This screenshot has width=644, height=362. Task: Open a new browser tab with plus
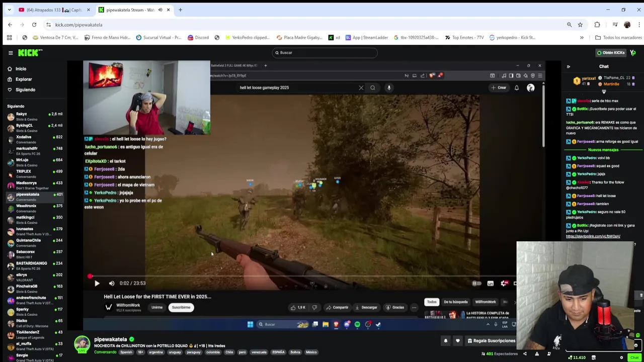[180, 10]
